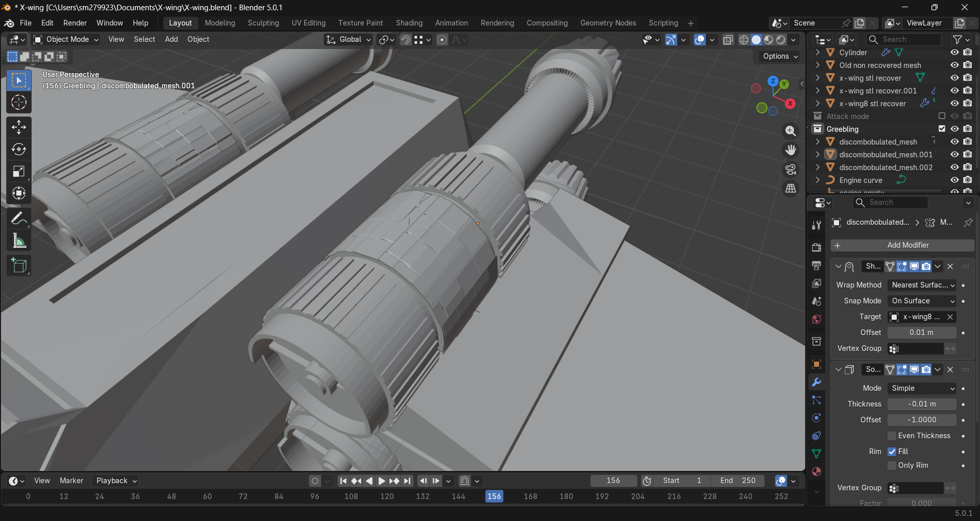Image resolution: width=980 pixels, height=521 pixels.
Task: Toggle proportional editing
Action: pyautogui.click(x=442, y=40)
